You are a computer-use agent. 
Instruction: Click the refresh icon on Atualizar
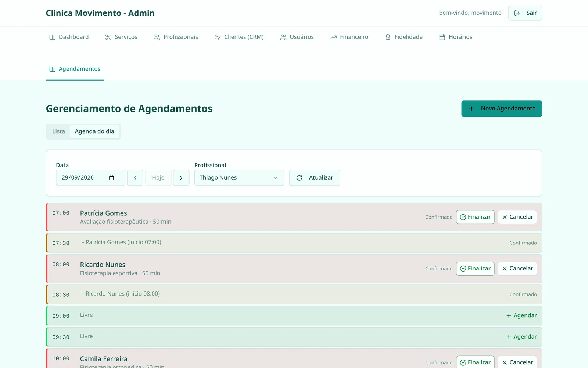pyautogui.click(x=299, y=178)
